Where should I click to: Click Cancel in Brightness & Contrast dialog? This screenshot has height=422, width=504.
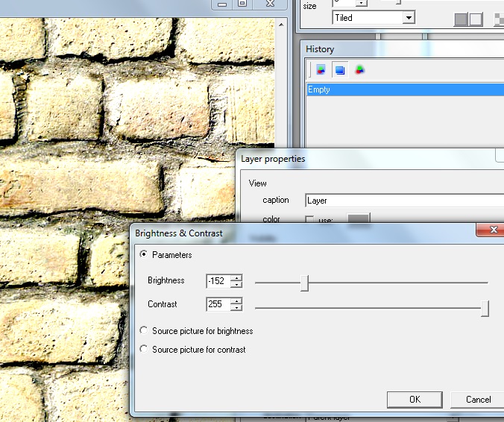(478, 400)
